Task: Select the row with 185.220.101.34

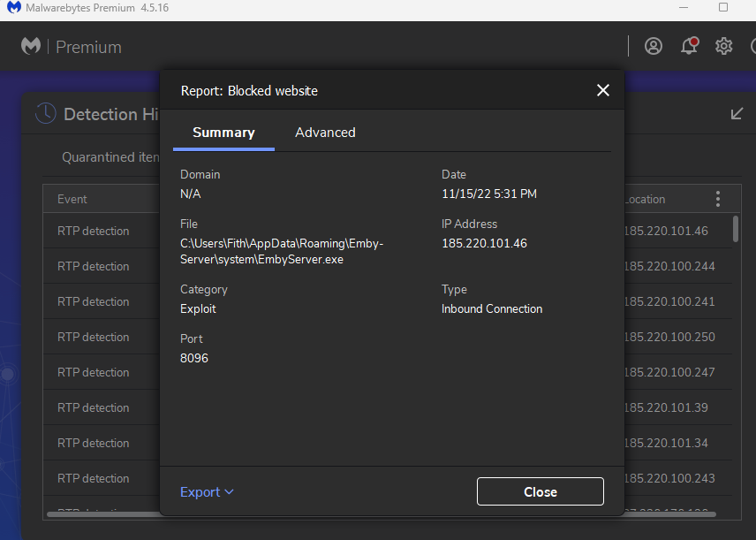Action: click(x=388, y=443)
